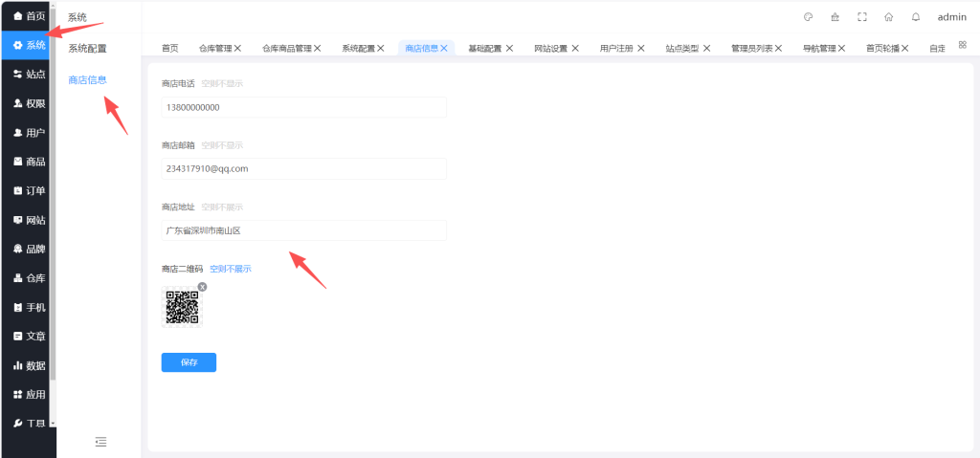Open the admin user menu

click(952, 17)
